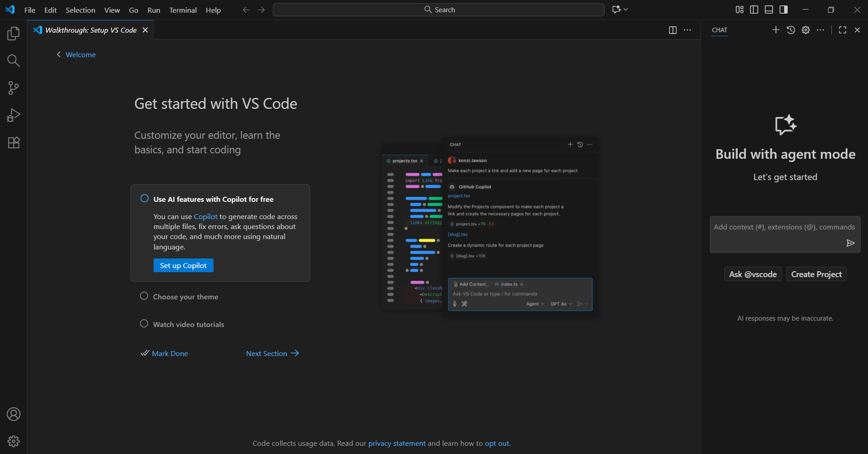Expand the Copilot title bar dropdown arrow

pos(626,10)
